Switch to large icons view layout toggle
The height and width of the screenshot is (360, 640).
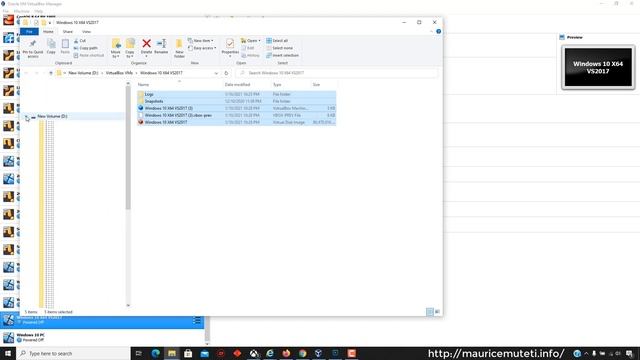(437, 312)
